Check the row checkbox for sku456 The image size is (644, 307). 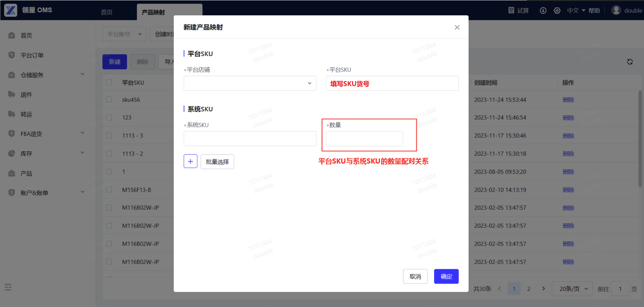click(x=109, y=100)
